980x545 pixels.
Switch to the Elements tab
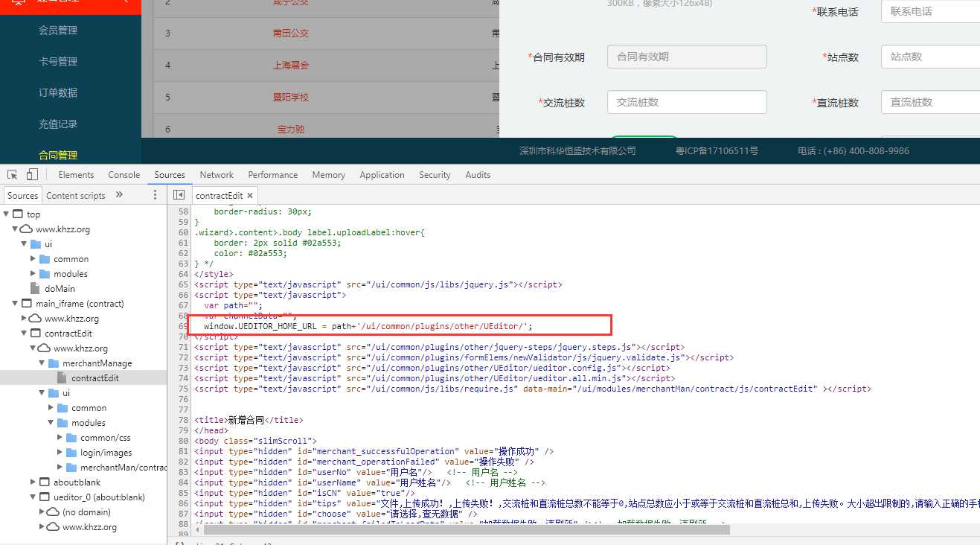point(76,175)
